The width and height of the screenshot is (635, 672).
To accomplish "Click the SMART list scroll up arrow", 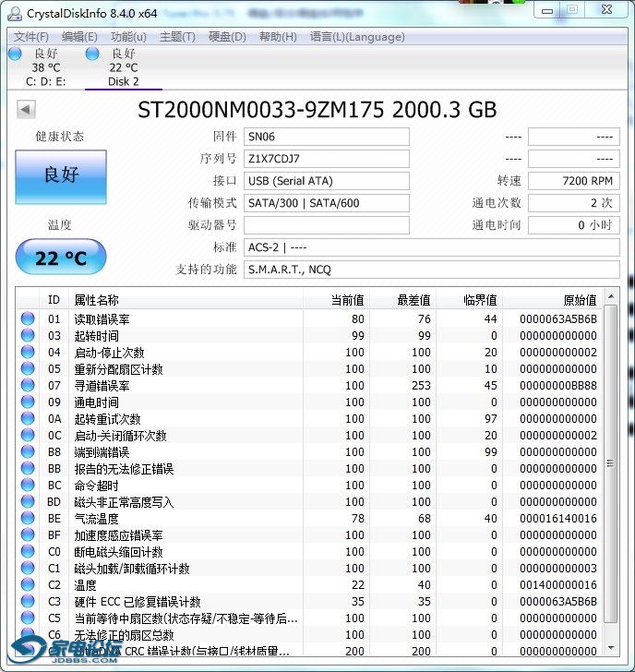I will coord(611,296).
